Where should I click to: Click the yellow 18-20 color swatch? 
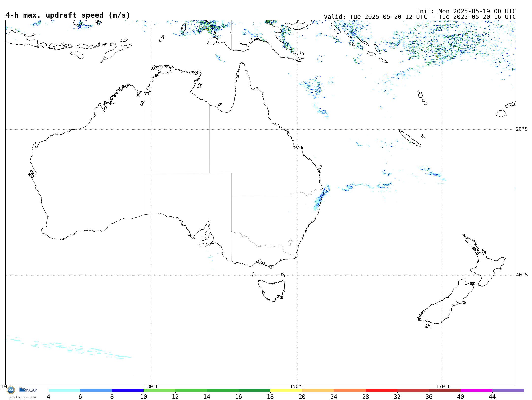pyautogui.click(x=286, y=390)
